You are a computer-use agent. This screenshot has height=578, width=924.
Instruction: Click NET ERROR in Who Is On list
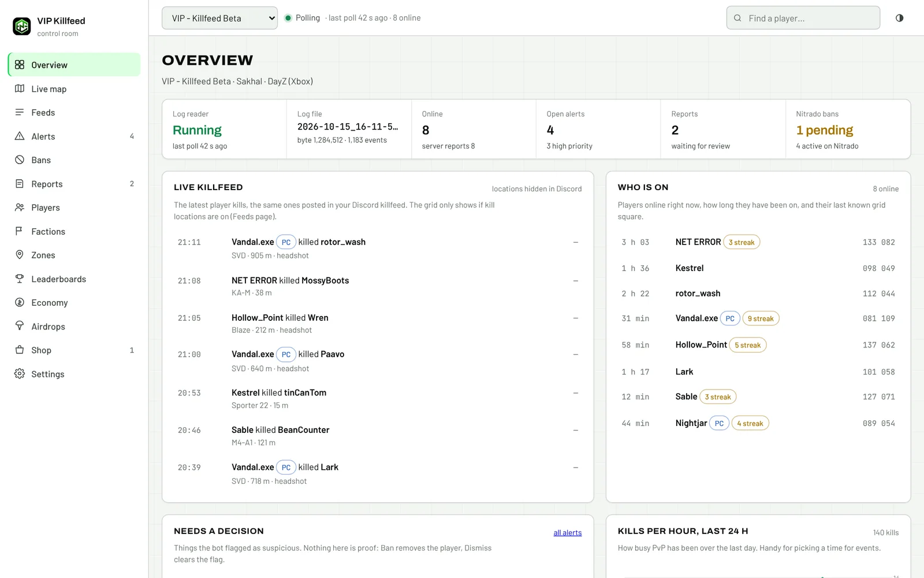pos(698,242)
